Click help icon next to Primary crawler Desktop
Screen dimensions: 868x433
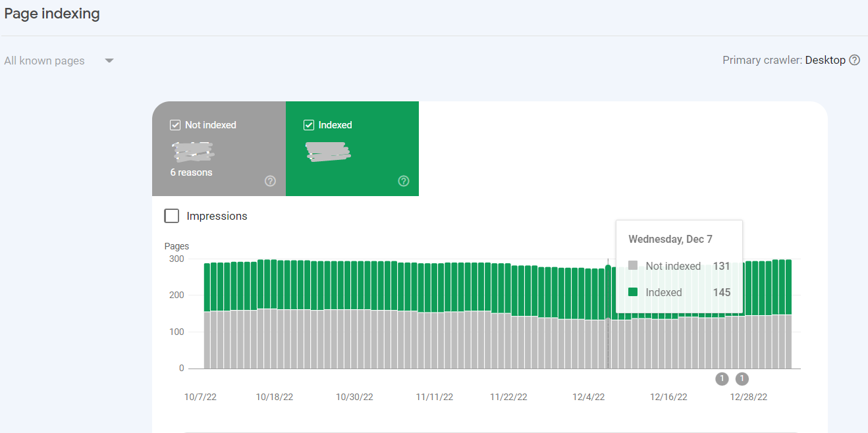(x=854, y=60)
